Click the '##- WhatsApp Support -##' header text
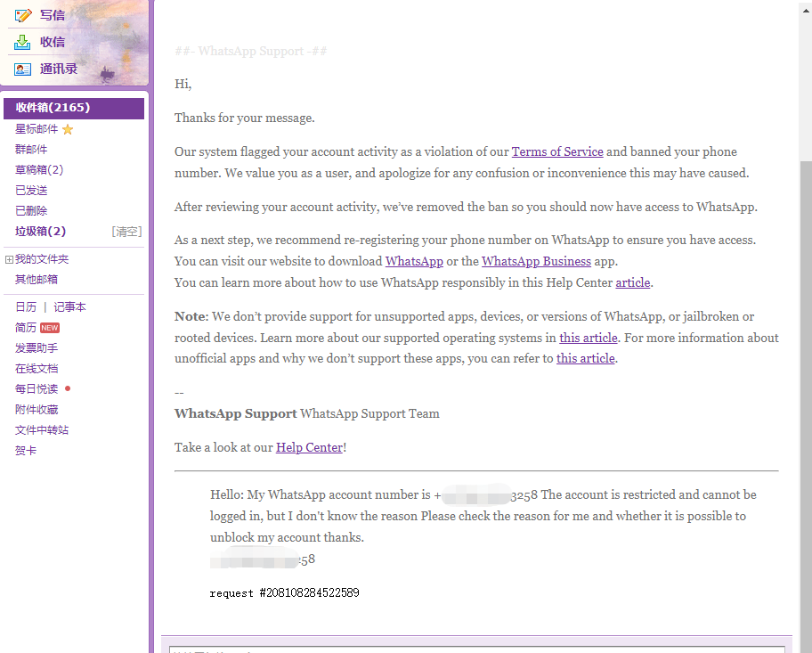This screenshot has width=812, height=653. (x=251, y=51)
